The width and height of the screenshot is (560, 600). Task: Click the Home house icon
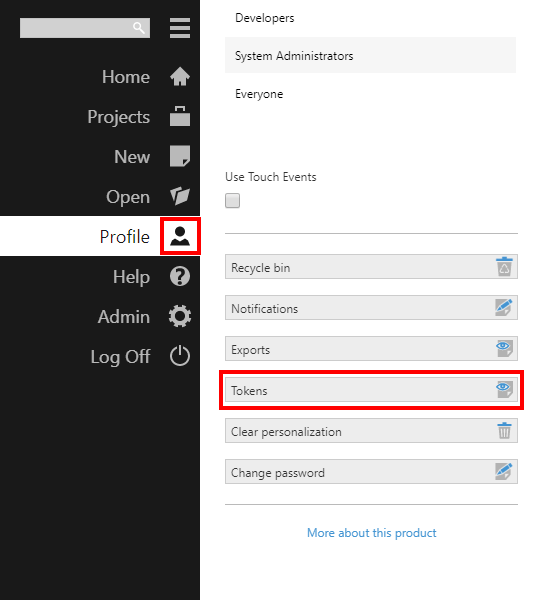coord(180,77)
